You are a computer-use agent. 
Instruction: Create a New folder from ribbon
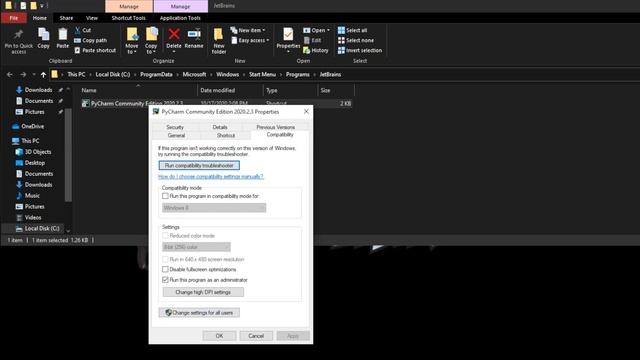pyautogui.click(x=219, y=40)
